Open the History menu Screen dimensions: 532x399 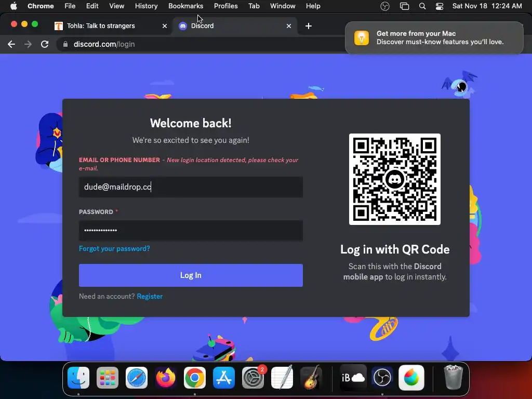pyautogui.click(x=146, y=6)
